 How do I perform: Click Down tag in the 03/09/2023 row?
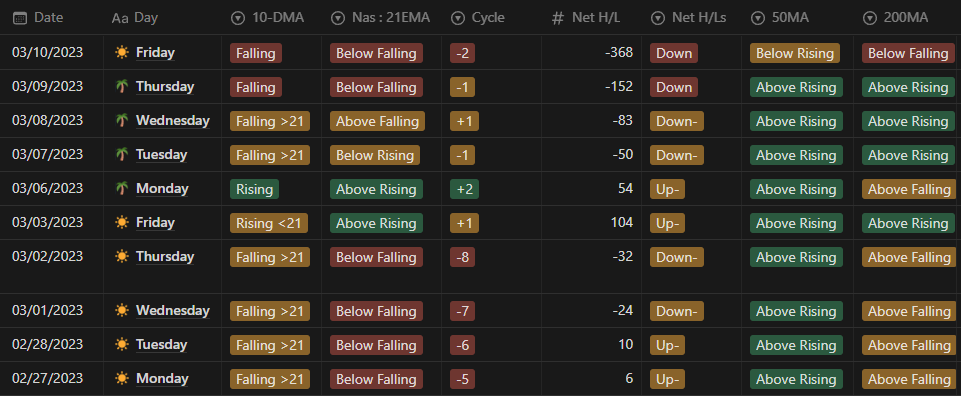[674, 87]
